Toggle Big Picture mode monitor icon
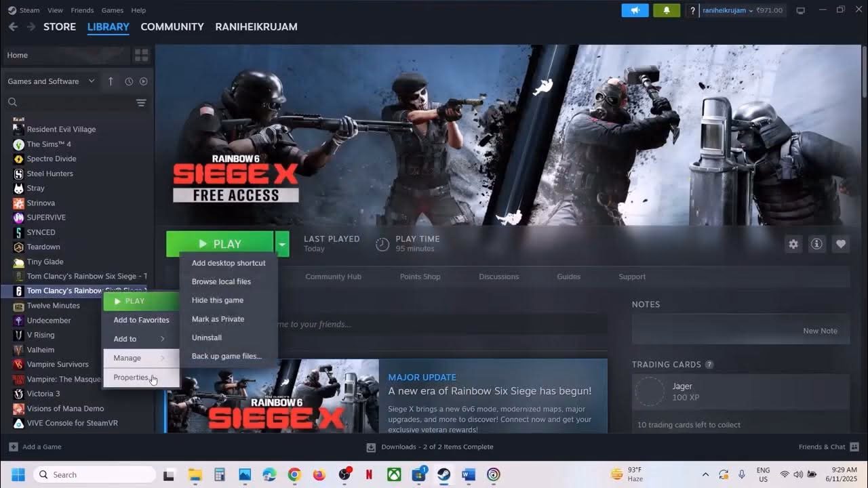The width and height of the screenshot is (868, 488). point(800,10)
